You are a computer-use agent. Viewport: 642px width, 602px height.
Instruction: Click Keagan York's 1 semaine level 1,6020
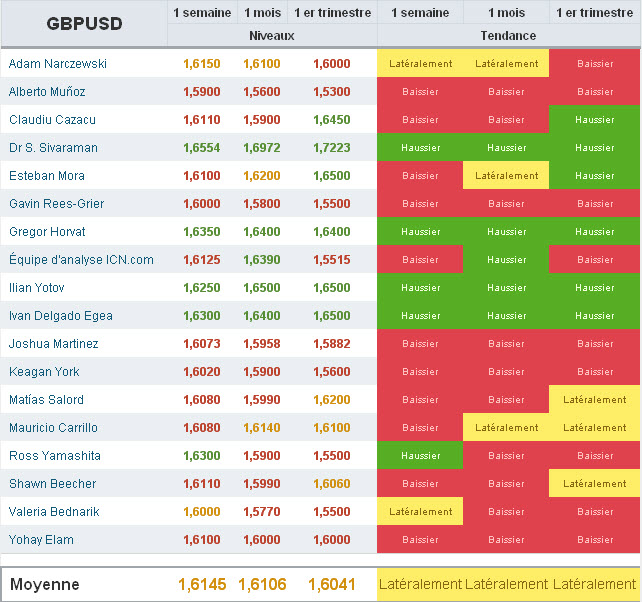[202, 371]
